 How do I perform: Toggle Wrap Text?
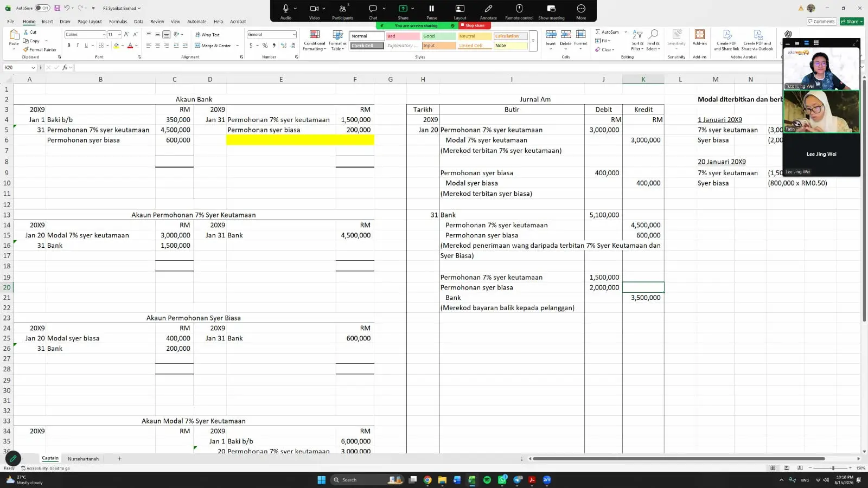coord(207,35)
